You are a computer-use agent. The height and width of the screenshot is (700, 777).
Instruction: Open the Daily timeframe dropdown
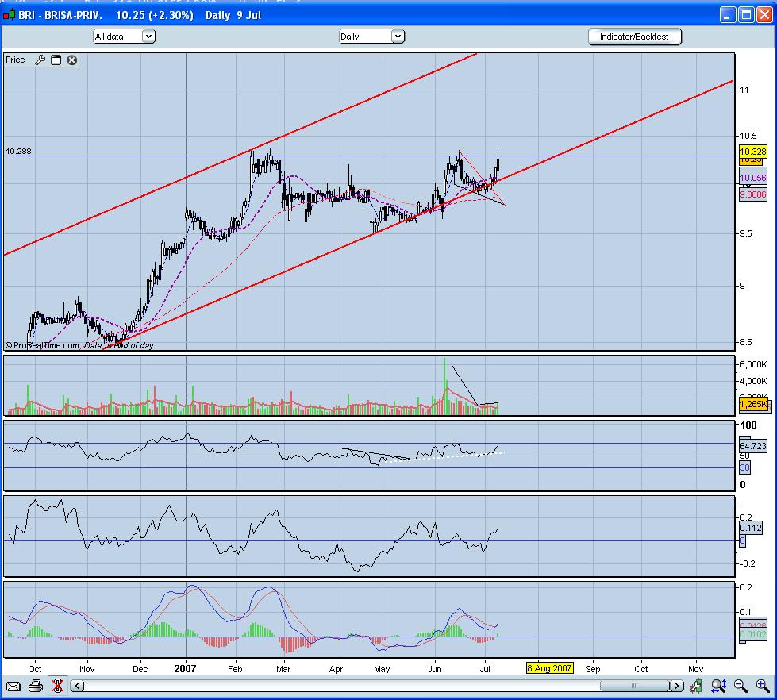(x=371, y=37)
